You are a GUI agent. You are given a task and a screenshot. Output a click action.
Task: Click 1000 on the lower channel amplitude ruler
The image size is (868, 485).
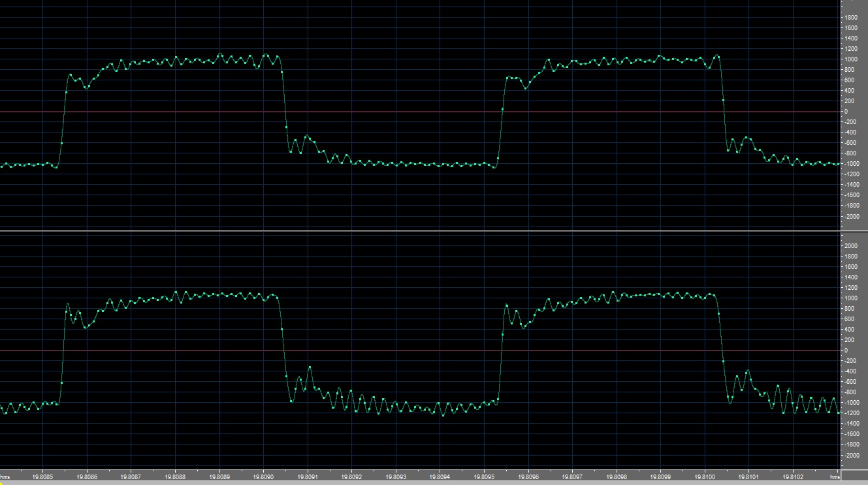point(852,298)
